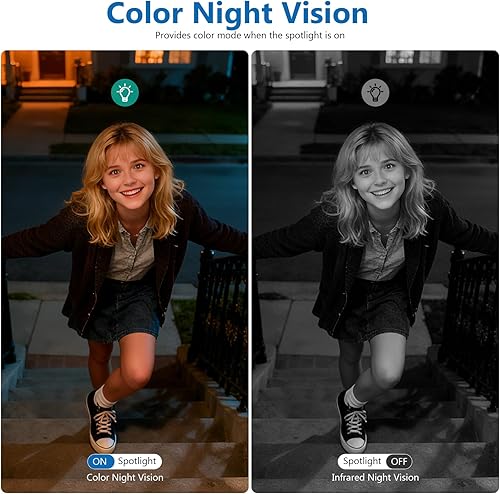
Task: Click the Color Night Vision headline
Action: [x=237, y=14]
